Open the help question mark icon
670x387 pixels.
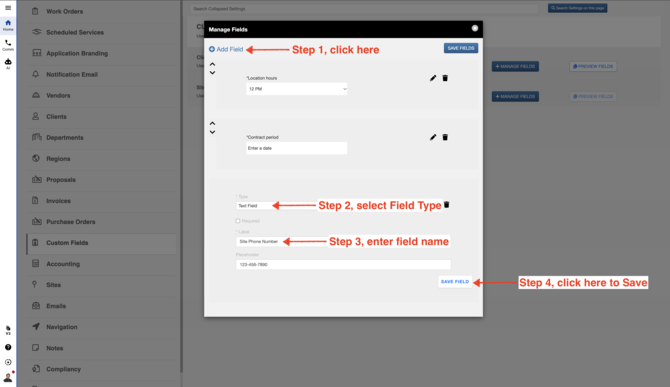tap(8, 347)
